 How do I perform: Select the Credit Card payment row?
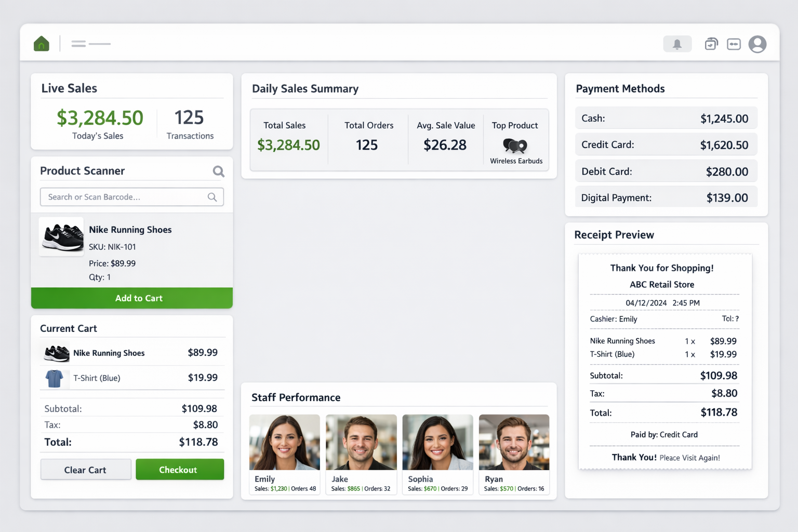[x=666, y=145]
